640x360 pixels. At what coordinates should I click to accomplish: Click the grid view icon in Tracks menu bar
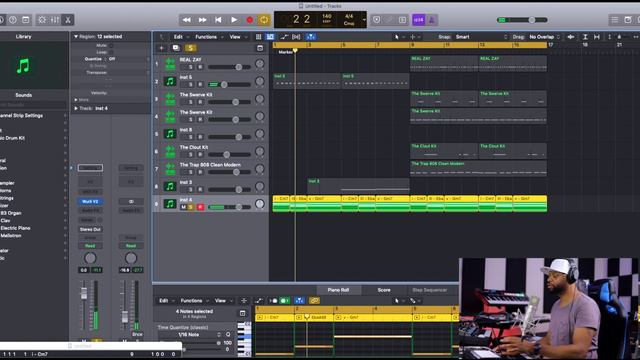point(258,37)
